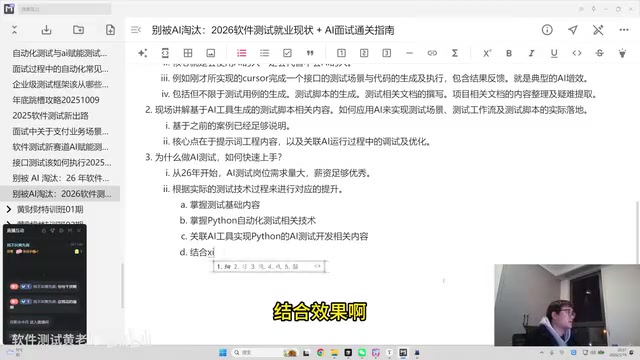Click the focus brackets toolbar icon

tap(165, 53)
